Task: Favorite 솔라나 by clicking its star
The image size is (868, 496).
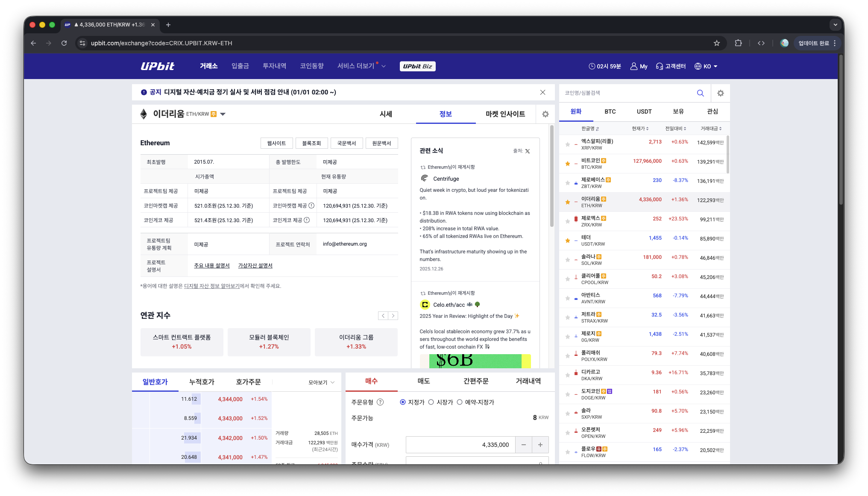Action: 568,258
